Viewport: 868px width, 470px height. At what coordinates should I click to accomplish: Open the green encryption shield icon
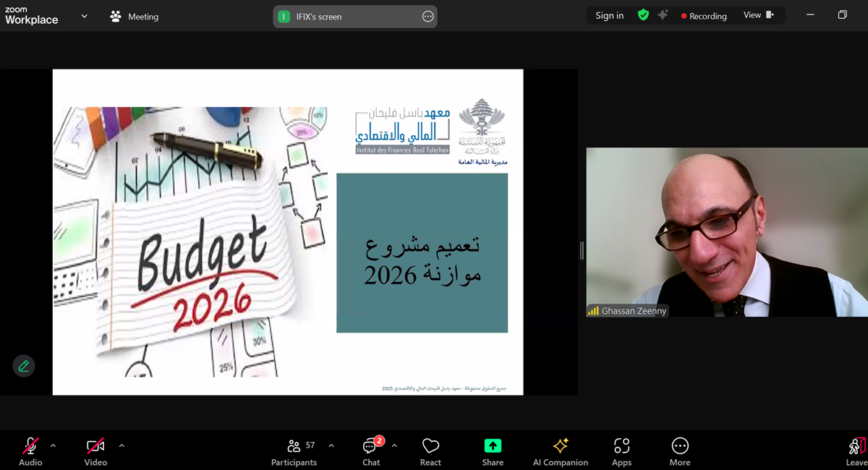pyautogui.click(x=643, y=15)
